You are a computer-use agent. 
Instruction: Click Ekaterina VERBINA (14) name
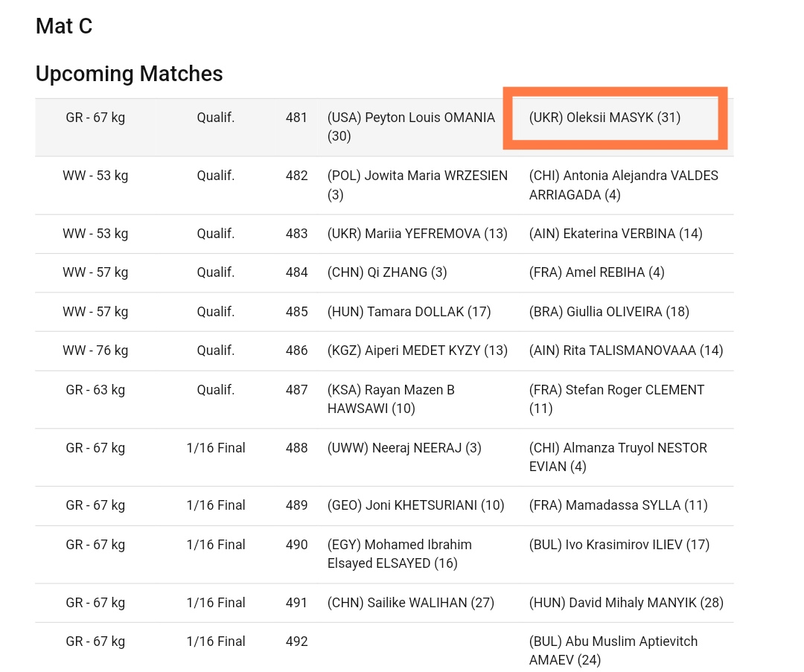pos(616,234)
